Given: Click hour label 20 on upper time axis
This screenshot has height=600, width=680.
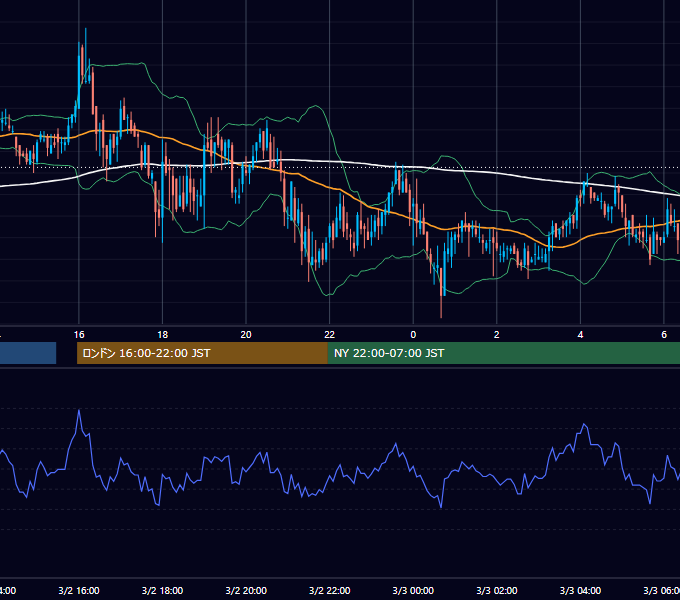Looking at the screenshot, I should tap(246, 335).
